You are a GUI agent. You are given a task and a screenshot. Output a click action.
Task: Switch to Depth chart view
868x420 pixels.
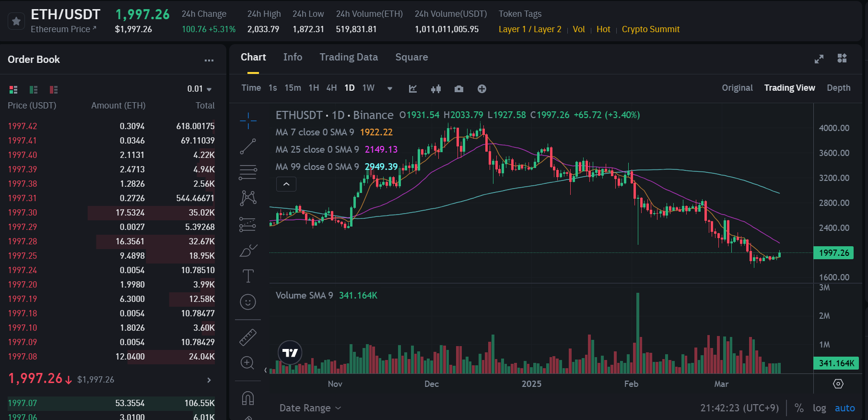[x=838, y=88]
